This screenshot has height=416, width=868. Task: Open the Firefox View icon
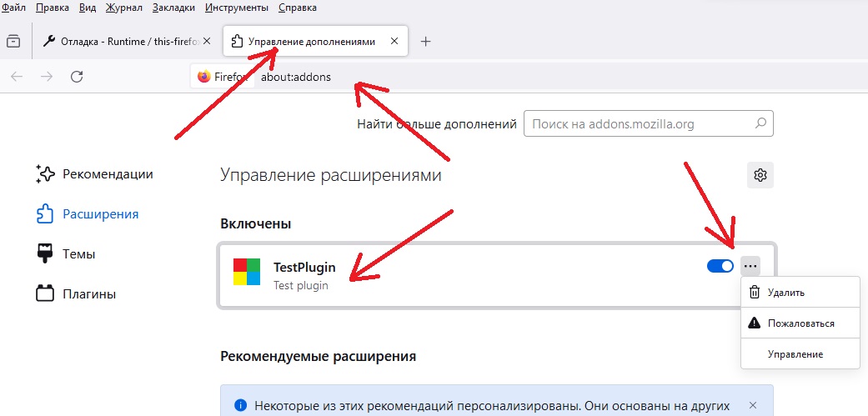(13, 42)
